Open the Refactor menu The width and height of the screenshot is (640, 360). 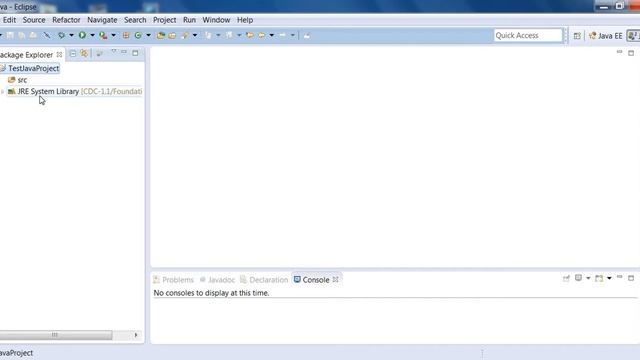(66, 20)
